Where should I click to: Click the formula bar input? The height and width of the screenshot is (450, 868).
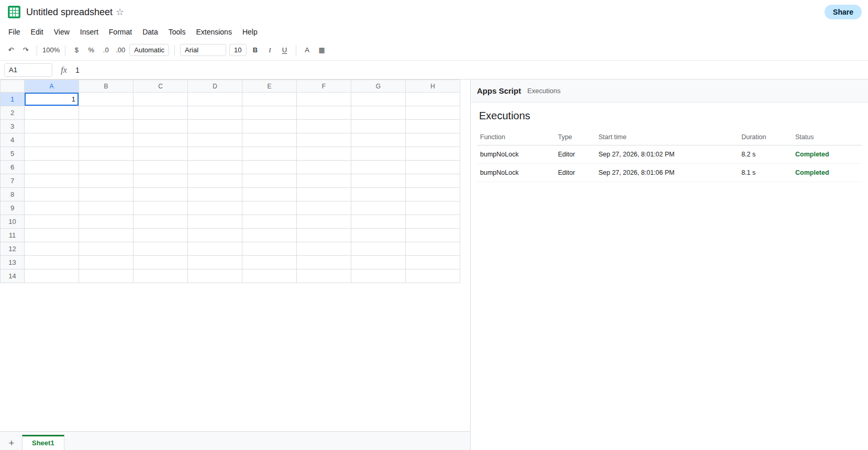coord(469,70)
